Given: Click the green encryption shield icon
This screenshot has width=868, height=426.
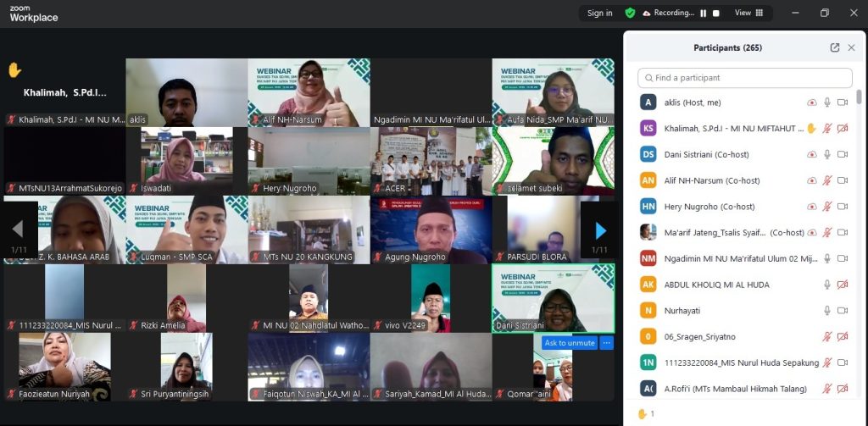Looking at the screenshot, I should [x=630, y=13].
